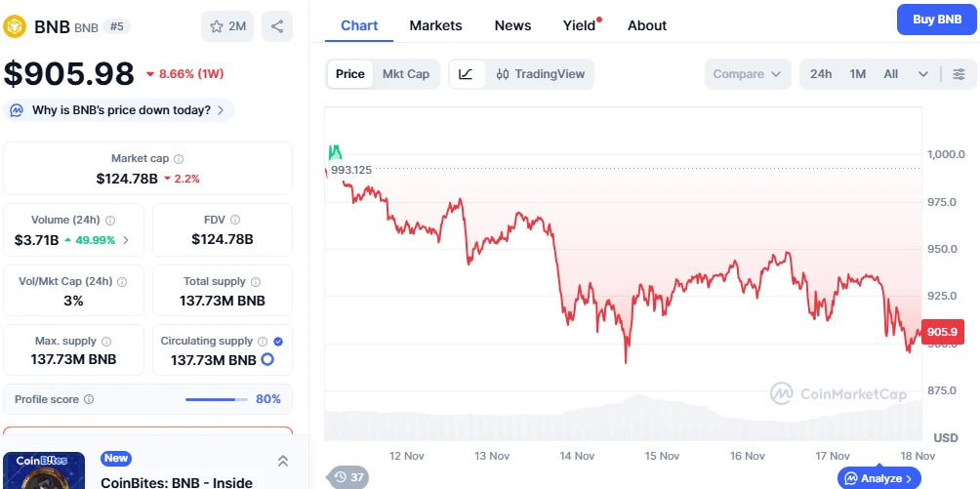Switch chart to Mkt Cap view
Image resolution: width=980 pixels, height=489 pixels.
pyautogui.click(x=405, y=74)
